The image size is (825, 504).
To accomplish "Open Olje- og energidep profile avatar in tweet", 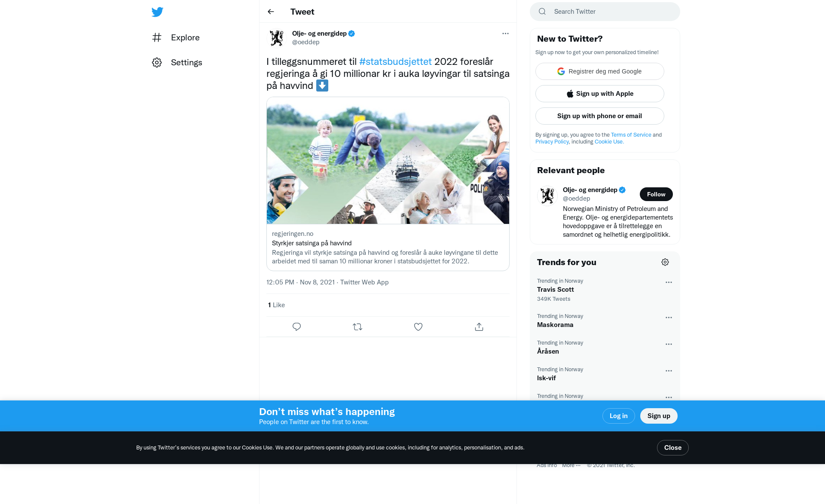I will pyautogui.click(x=277, y=38).
